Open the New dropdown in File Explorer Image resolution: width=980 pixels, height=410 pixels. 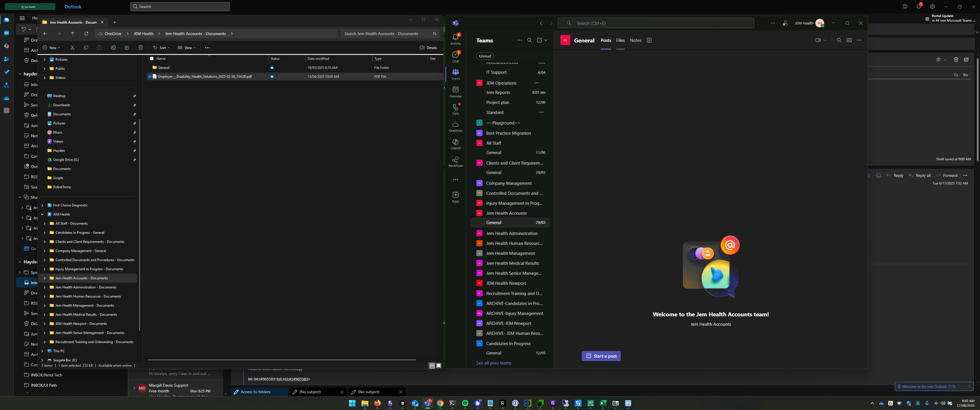pos(51,48)
